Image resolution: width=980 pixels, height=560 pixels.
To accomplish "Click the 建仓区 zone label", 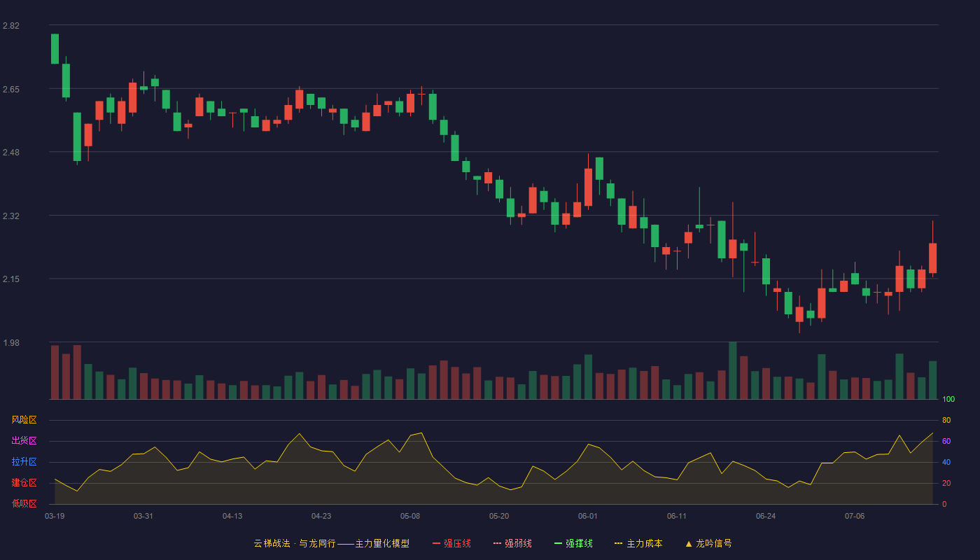I will tap(24, 483).
